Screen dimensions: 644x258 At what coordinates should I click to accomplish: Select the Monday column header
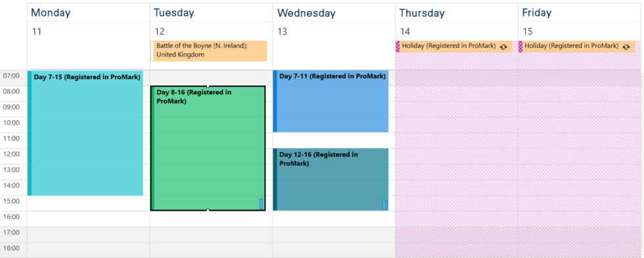[x=51, y=13]
